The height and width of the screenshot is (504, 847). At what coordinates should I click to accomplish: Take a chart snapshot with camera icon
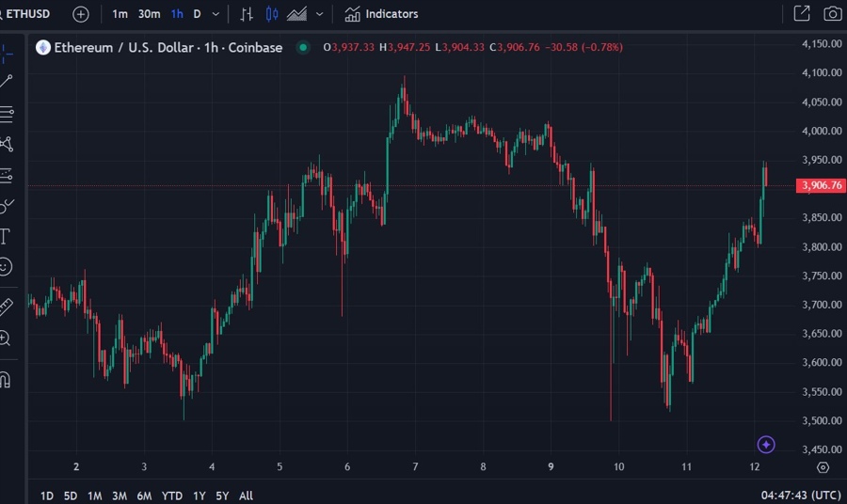832,14
